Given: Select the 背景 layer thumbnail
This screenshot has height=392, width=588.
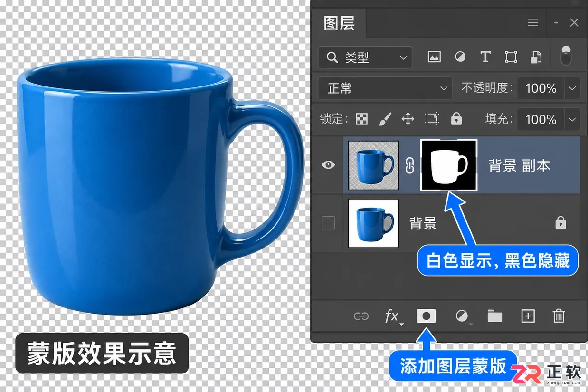Looking at the screenshot, I should coord(373,223).
